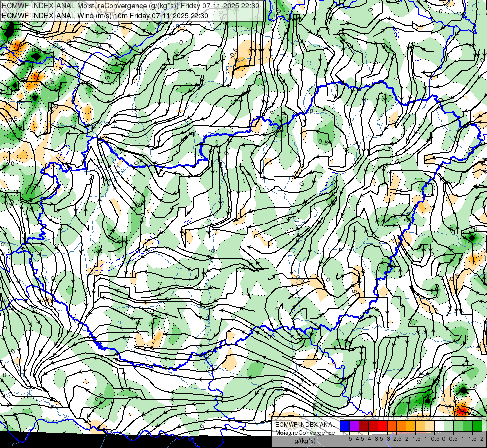Click the 1.5 tick label in legend
This screenshot has height=448, width=487.
point(472,439)
